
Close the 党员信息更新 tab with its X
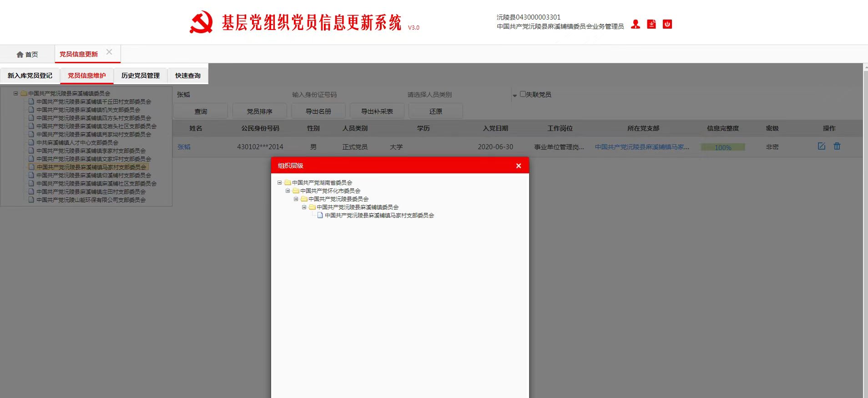[109, 52]
